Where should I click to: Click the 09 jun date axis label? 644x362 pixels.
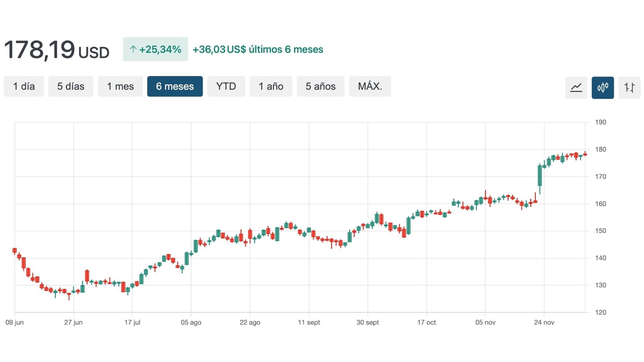(x=15, y=322)
